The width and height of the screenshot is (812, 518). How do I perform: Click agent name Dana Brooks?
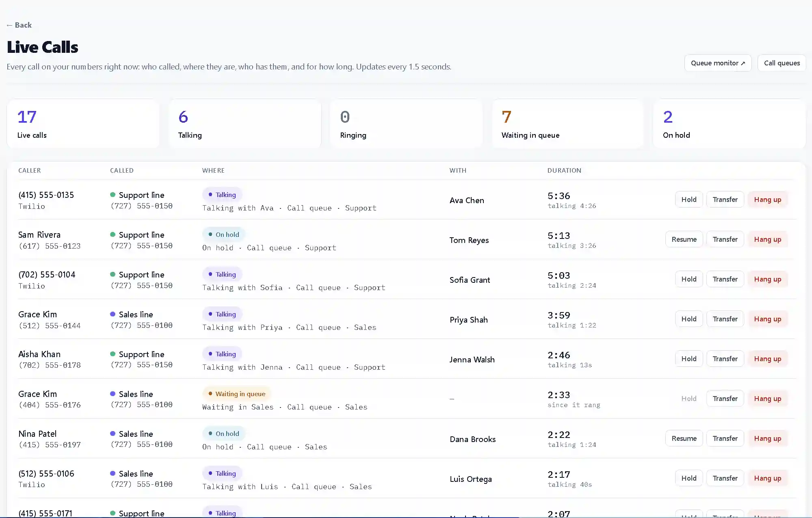[473, 439]
